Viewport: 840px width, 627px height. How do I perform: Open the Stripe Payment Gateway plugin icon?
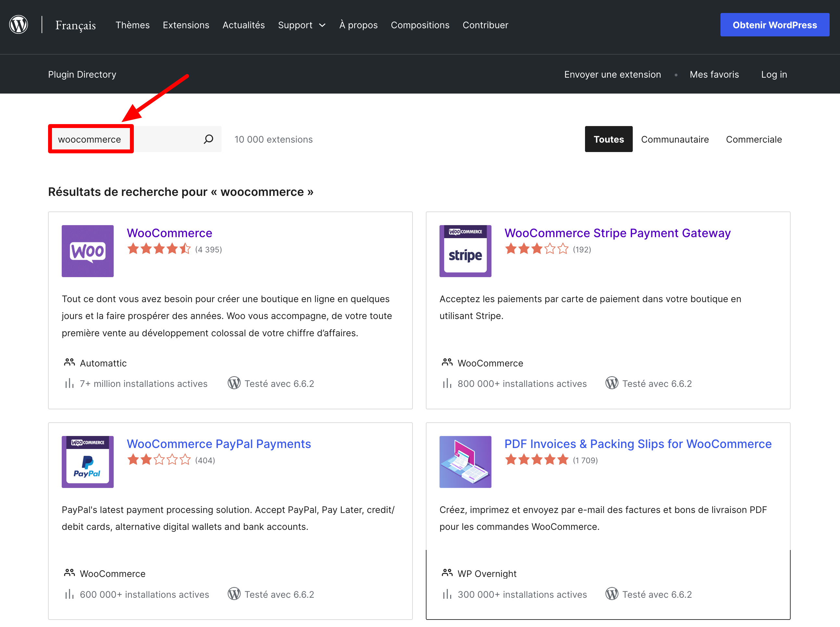[x=465, y=251]
